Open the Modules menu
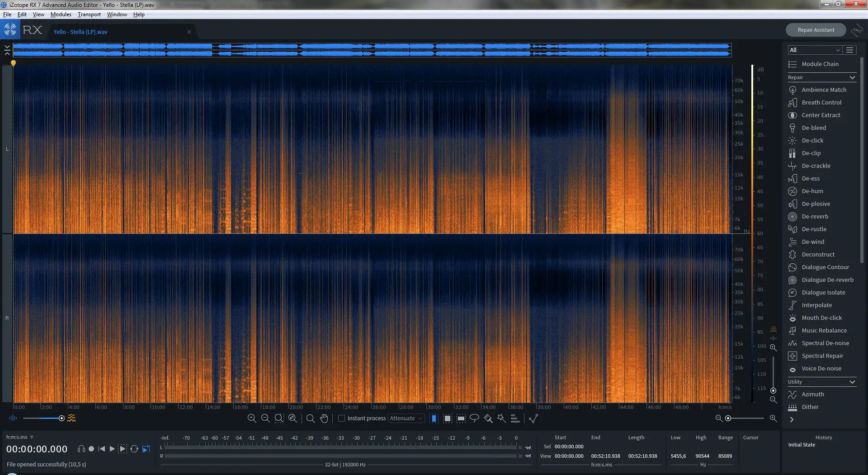868x475 pixels. 61,14
